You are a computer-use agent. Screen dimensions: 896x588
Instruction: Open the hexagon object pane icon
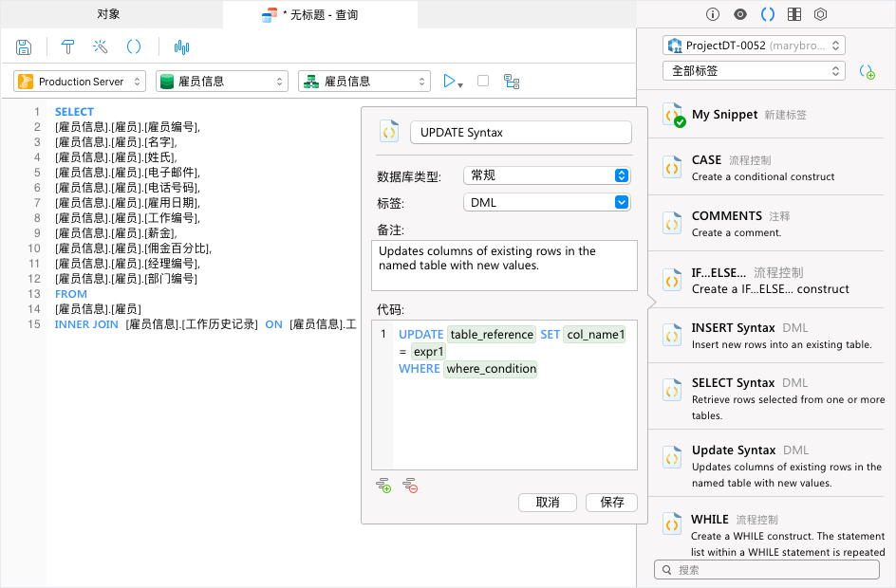point(821,14)
